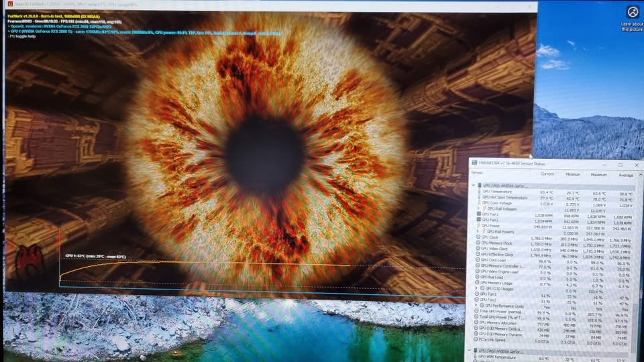Select the PCIe Link Speed row label
This screenshot has height=362, width=644.
492,339
